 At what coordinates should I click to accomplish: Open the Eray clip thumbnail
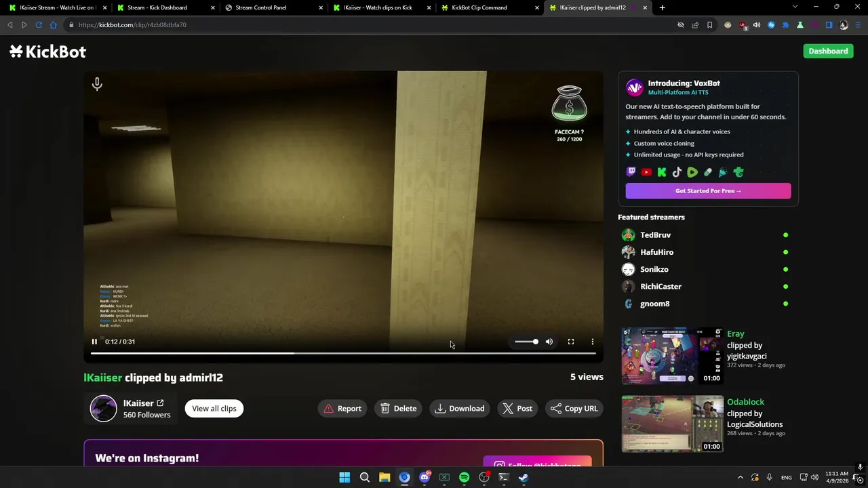click(672, 356)
